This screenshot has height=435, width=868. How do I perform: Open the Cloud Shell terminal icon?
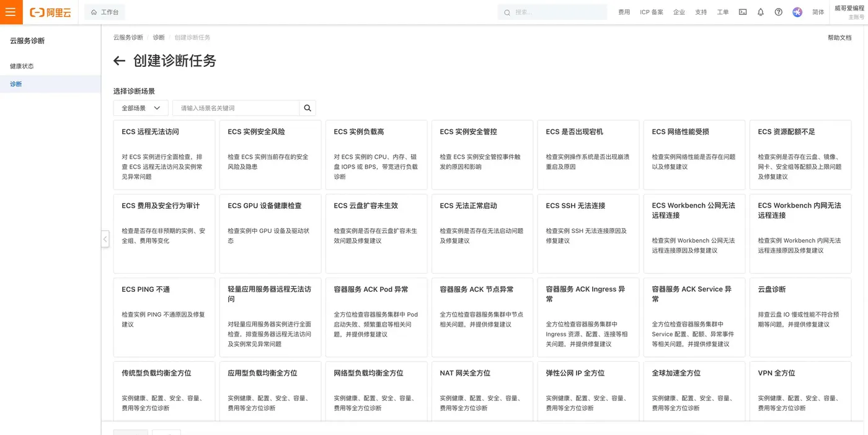743,12
